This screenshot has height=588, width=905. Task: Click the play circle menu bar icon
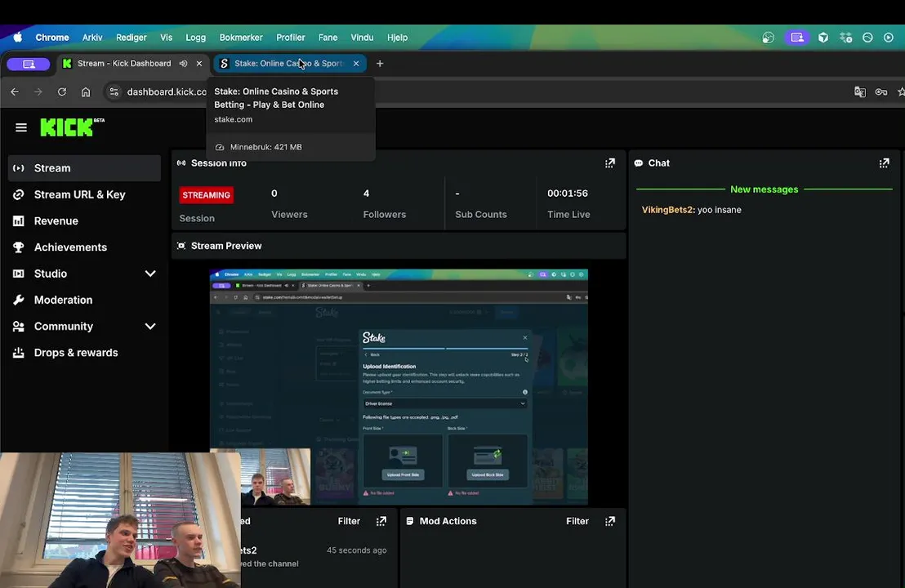pyautogui.click(x=889, y=38)
